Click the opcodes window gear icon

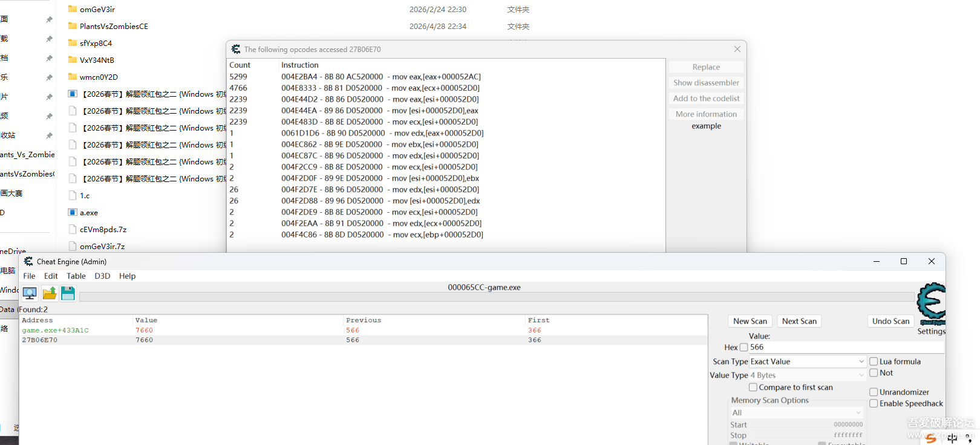tap(236, 49)
